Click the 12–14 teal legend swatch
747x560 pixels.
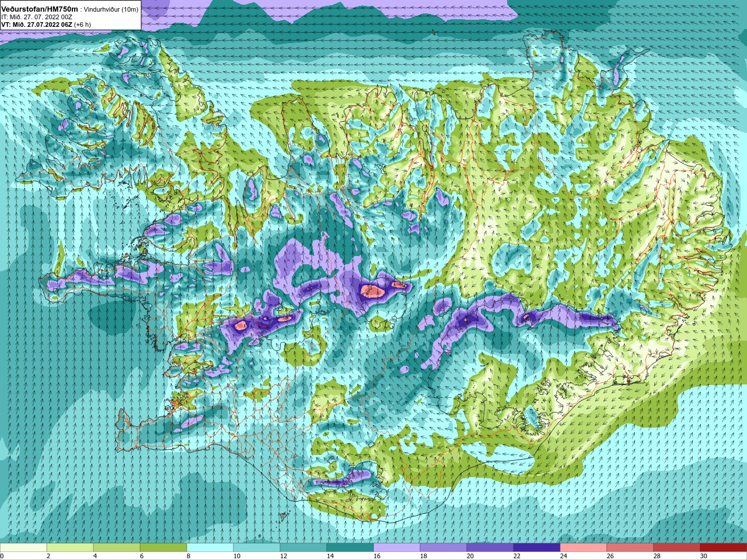303,548
